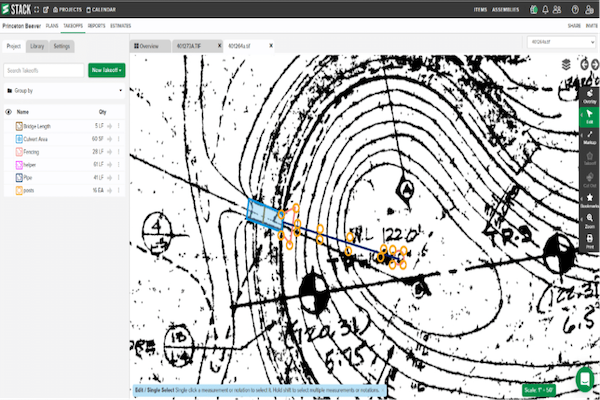Viewport: 600px width, 400px height.
Task: Click the Share link
Action: (573, 26)
